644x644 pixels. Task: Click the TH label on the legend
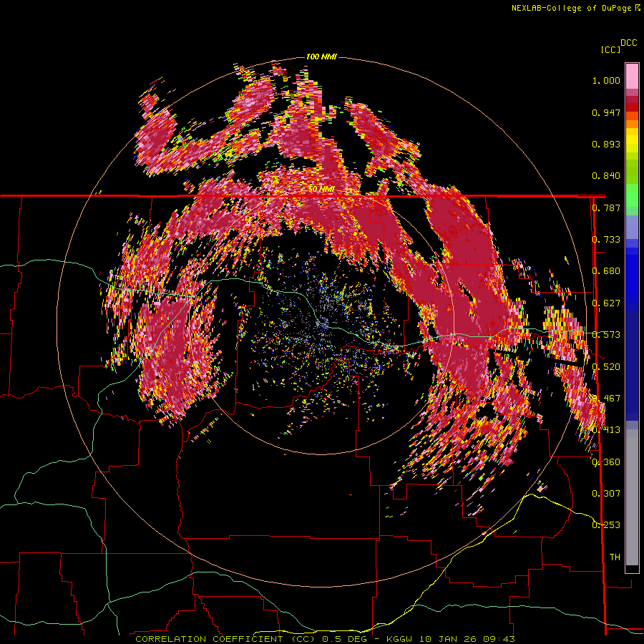point(615,557)
